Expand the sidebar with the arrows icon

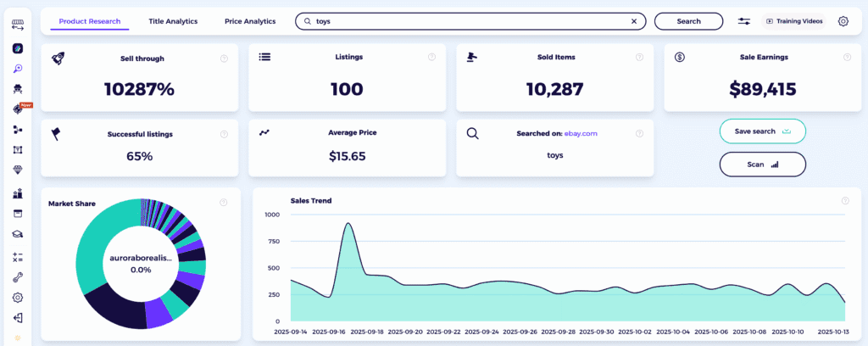click(18, 25)
